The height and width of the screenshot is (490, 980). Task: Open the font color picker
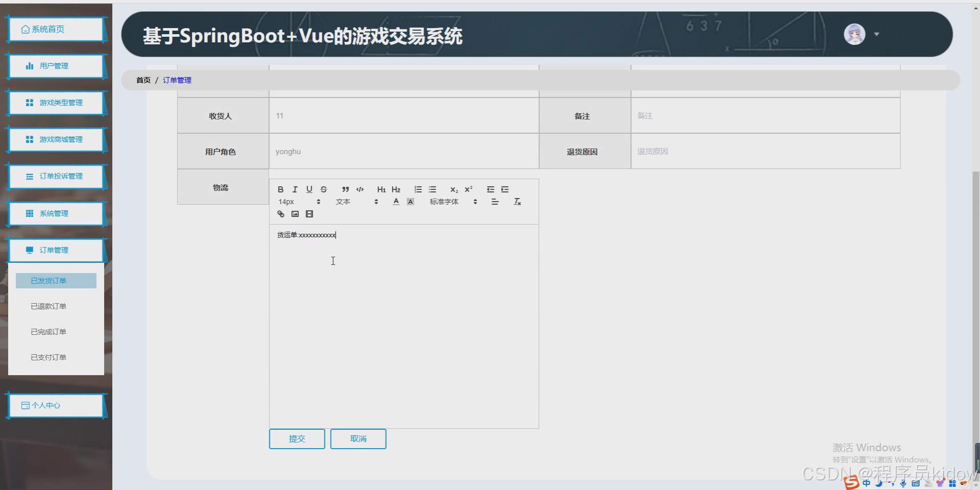tap(396, 202)
